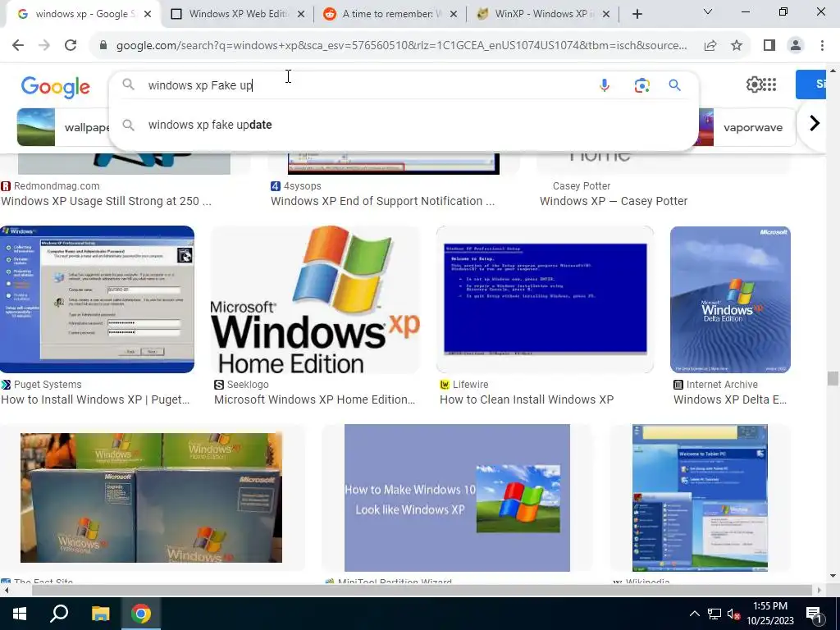Open the Tablet PC desktop screenshot image
The image size is (840, 630).
click(x=700, y=498)
